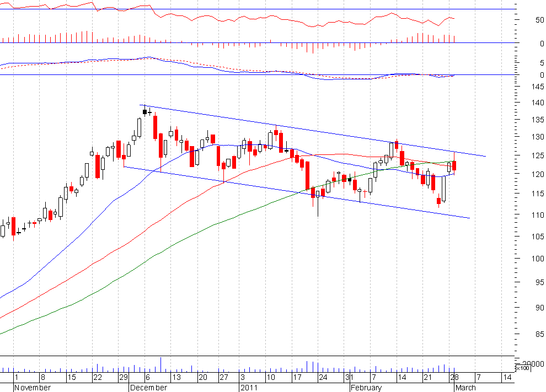The width and height of the screenshot is (546, 392).
Task: Click the date label 1 above November
Action: (x=16, y=377)
